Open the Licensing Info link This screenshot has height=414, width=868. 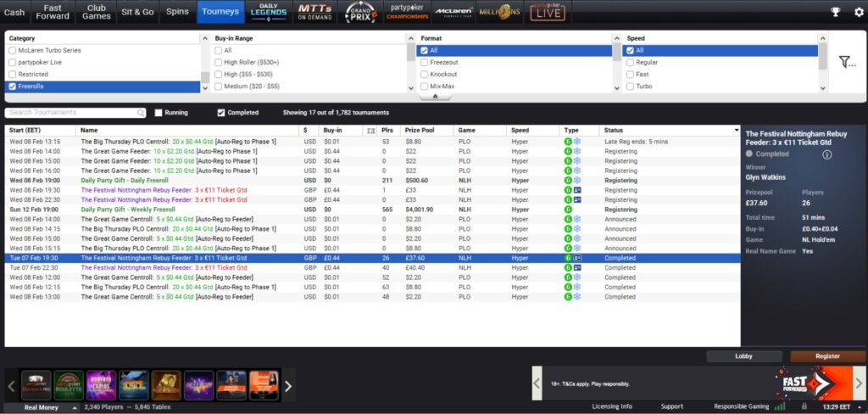tap(612, 406)
